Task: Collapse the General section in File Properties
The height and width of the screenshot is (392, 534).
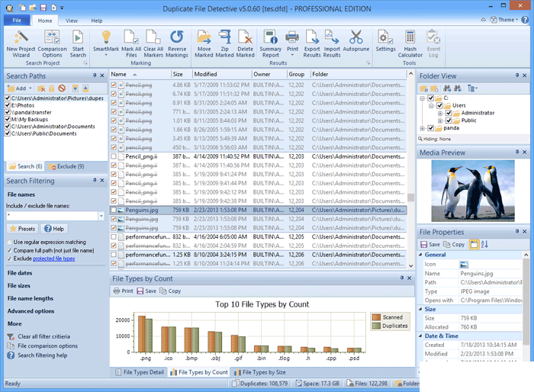Action: click(420, 255)
